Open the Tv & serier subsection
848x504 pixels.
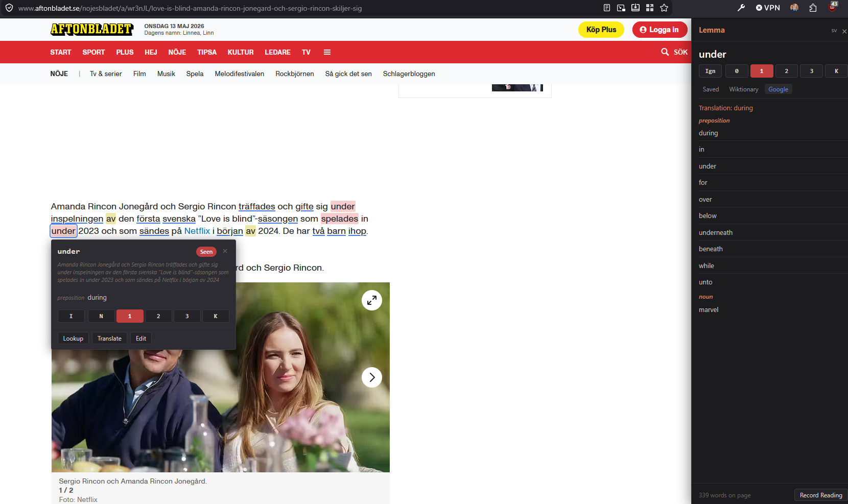tap(106, 74)
